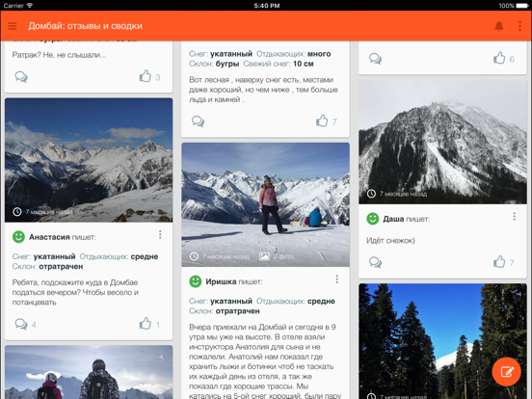Like the 'Вот лесная' post with 7 likes
The width and height of the screenshot is (532, 399).
(x=322, y=120)
